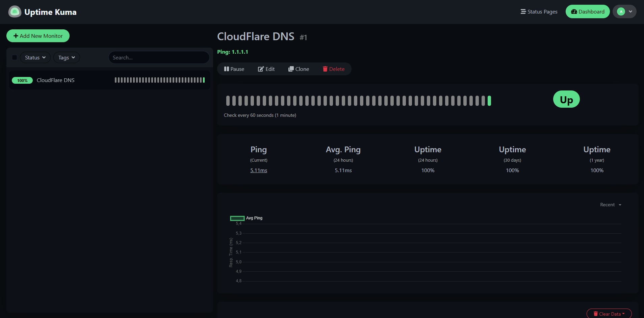
Task: Open the Recent chart range dropdown
Action: coord(611,205)
